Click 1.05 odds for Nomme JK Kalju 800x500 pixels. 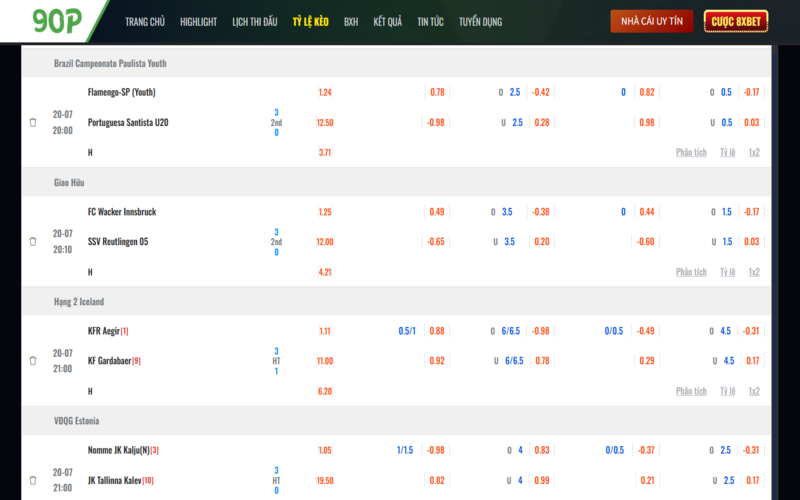click(325, 450)
